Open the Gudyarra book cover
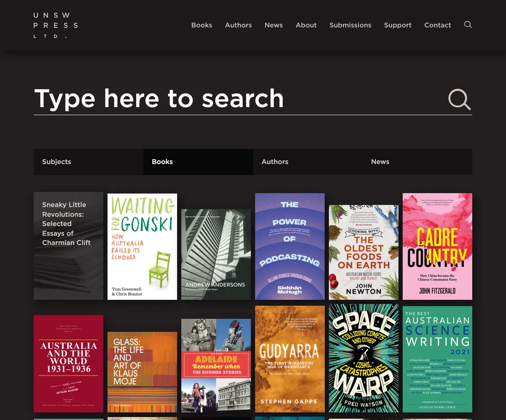This screenshot has height=420, width=506. 290,359
